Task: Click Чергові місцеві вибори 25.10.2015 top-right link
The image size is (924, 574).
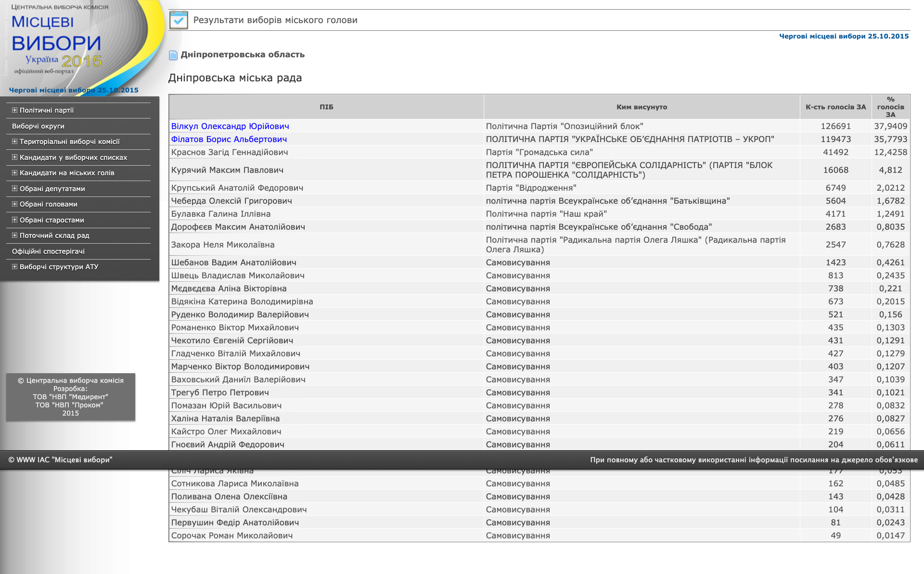Action: (844, 36)
